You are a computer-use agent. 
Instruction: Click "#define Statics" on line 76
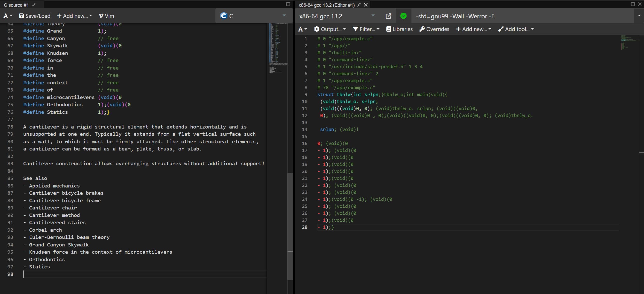coord(45,112)
